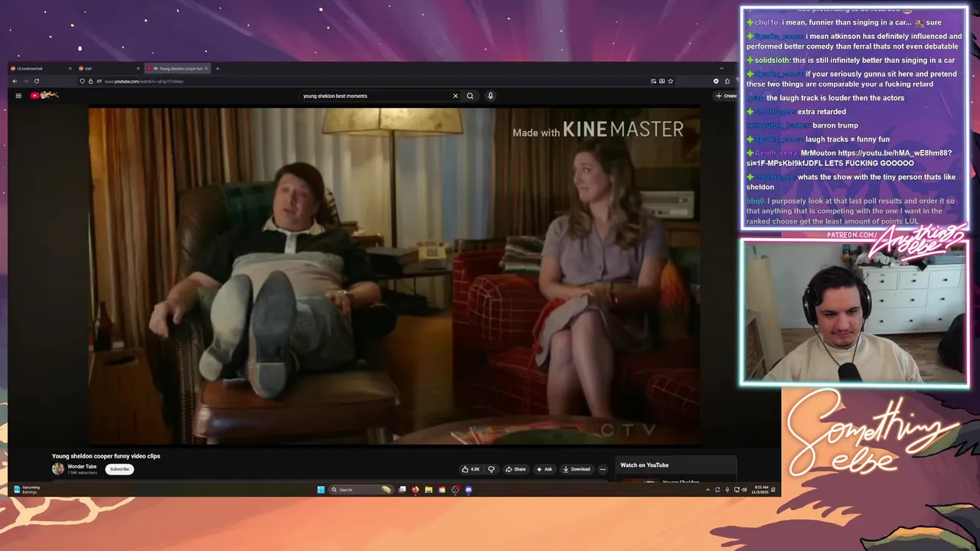
Task: Open the Upcoming Earnings taskbar widget
Action: point(27,490)
